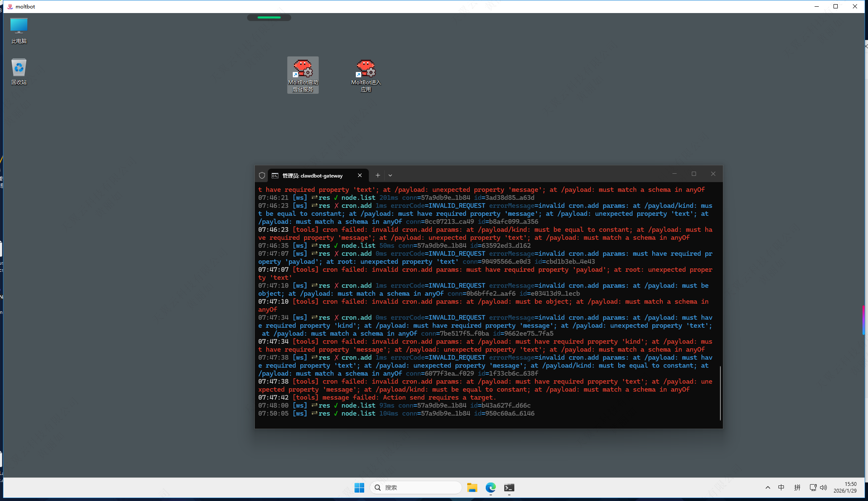Open Microsoft Edge from the taskbar
Image resolution: width=868 pixels, height=501 pixels.
point(490,488)
